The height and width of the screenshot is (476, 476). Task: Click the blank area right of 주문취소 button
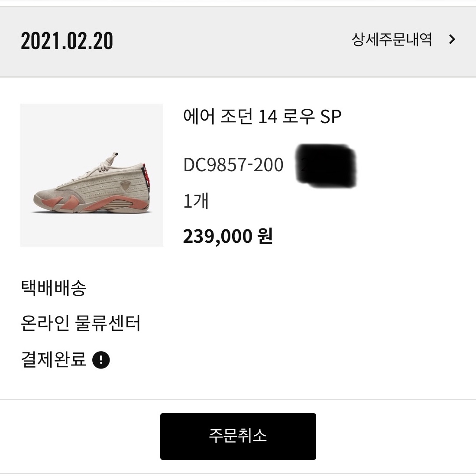(x=394, y=436)
